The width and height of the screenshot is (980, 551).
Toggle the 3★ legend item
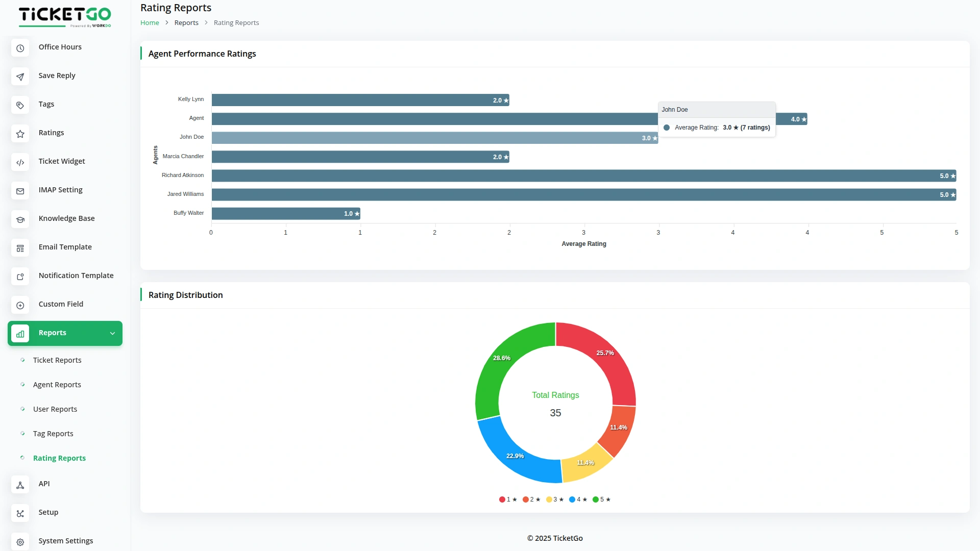click(555, 499)
